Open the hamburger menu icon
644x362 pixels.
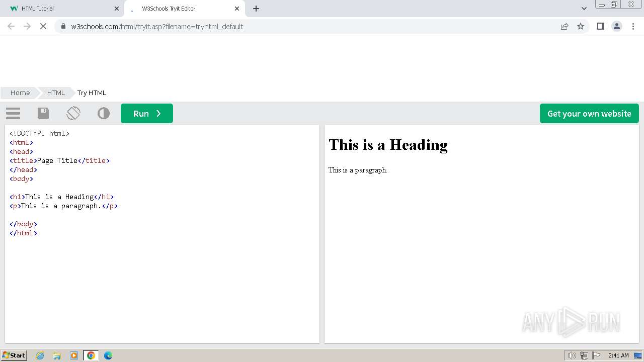point(13,114)
